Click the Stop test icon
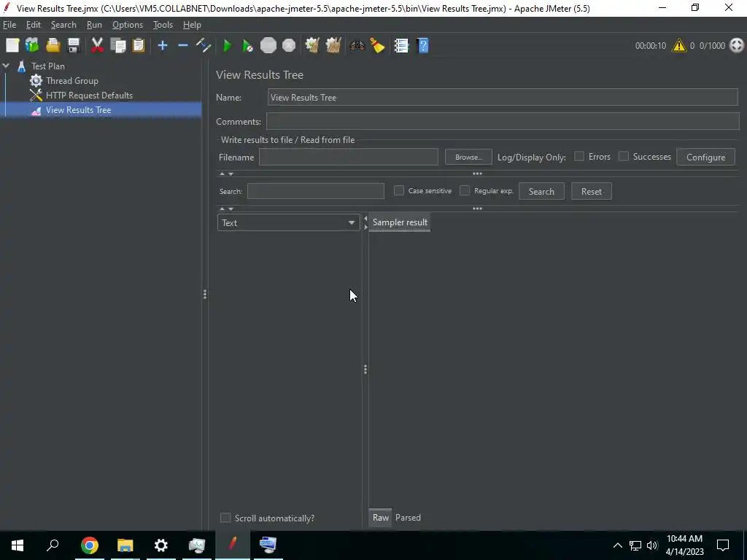Image resolution: width=747 pixels, height=560 pixels. [x=268, y=46]
